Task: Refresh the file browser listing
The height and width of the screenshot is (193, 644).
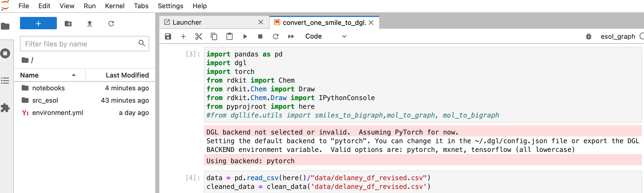Action: pos(111,24)
